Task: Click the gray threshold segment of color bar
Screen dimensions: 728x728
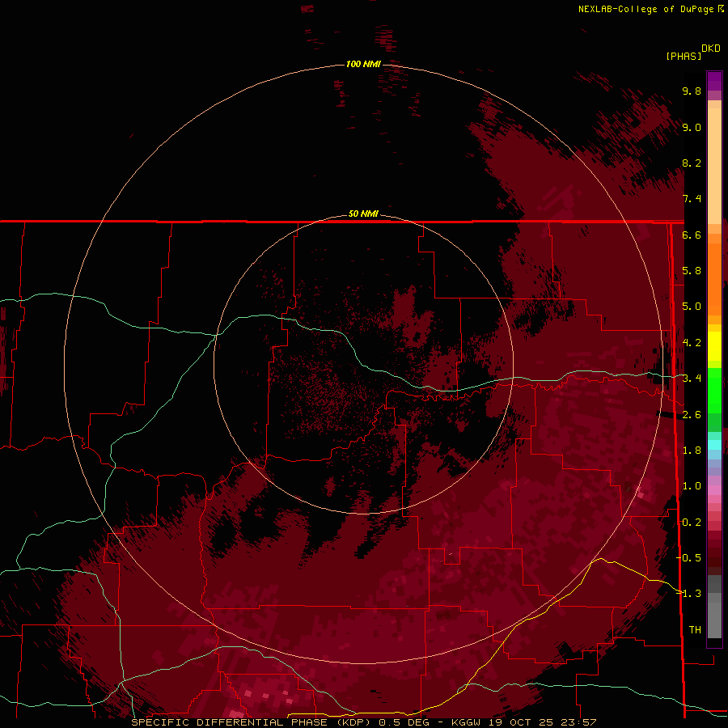Action: [714, 607]
